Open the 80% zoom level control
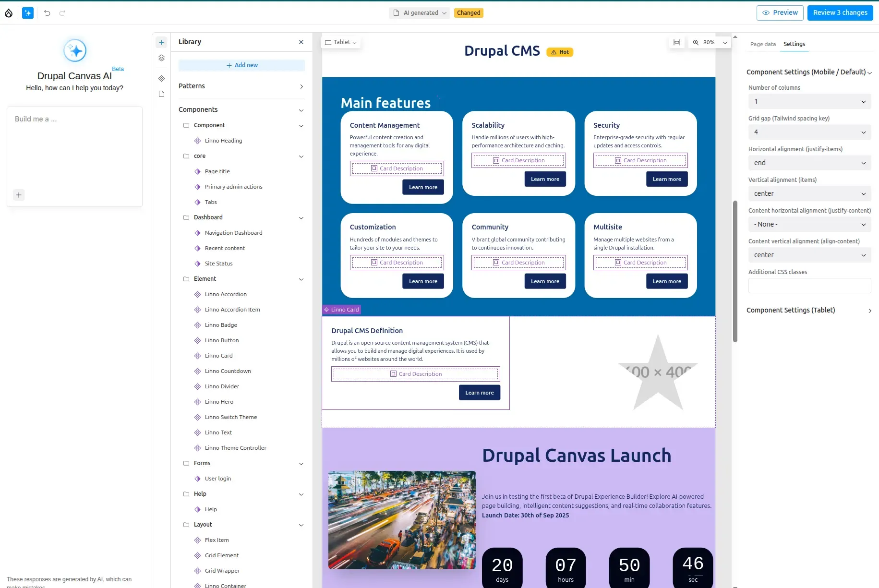This screenshot has width=879, height=588. [x=710, y=42]
